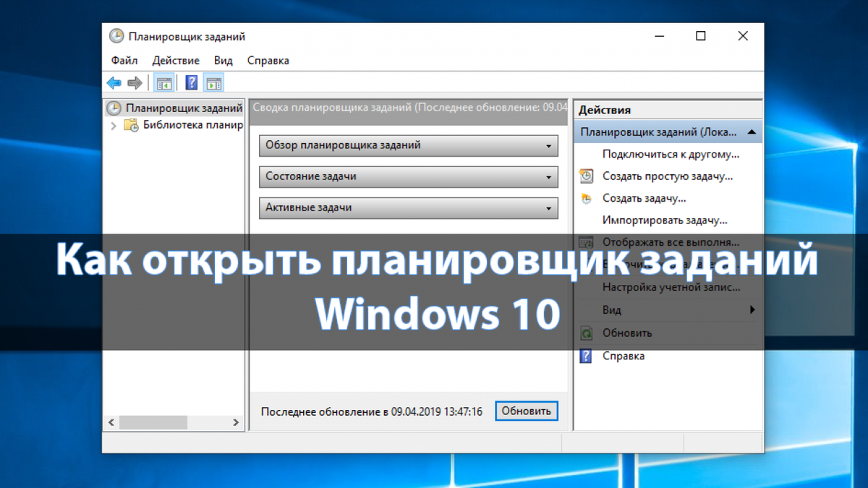Click Подключиться к другому... action

(671, 154)
